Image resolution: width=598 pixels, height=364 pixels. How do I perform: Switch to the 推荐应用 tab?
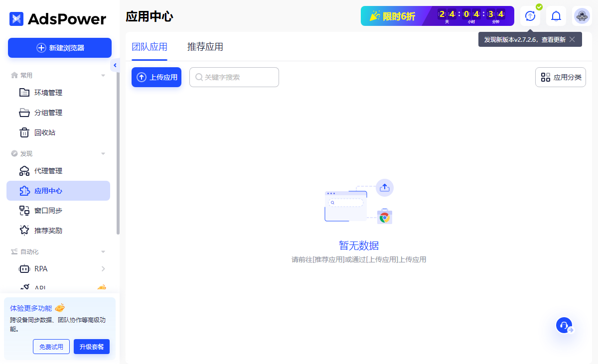[x=205, y=47]
